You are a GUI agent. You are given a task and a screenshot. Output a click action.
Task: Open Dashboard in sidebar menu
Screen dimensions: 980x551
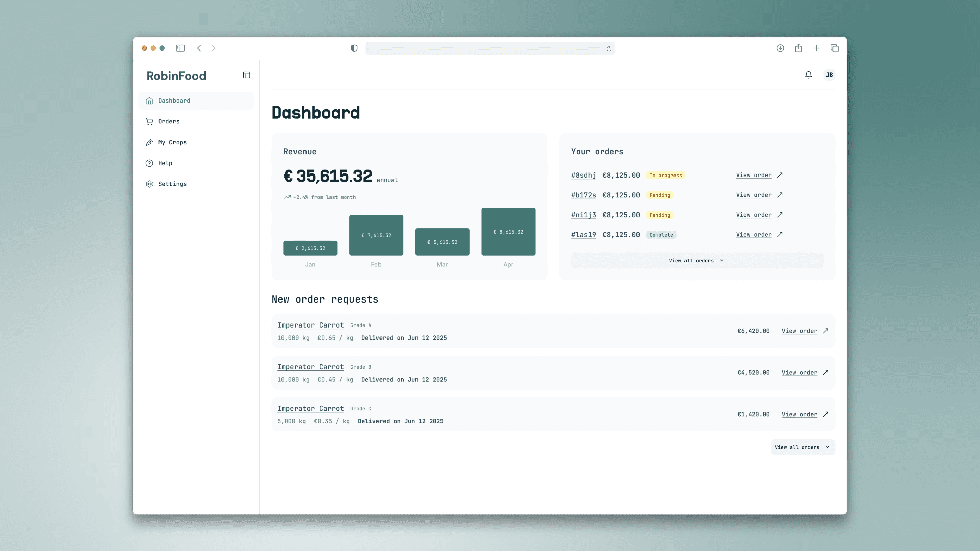click(196, 101)
